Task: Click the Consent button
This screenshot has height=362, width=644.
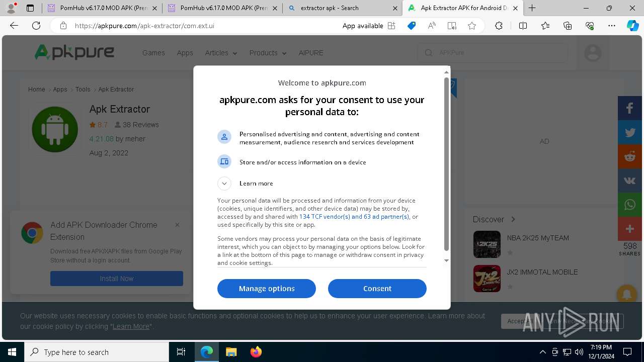Action: 377,289
